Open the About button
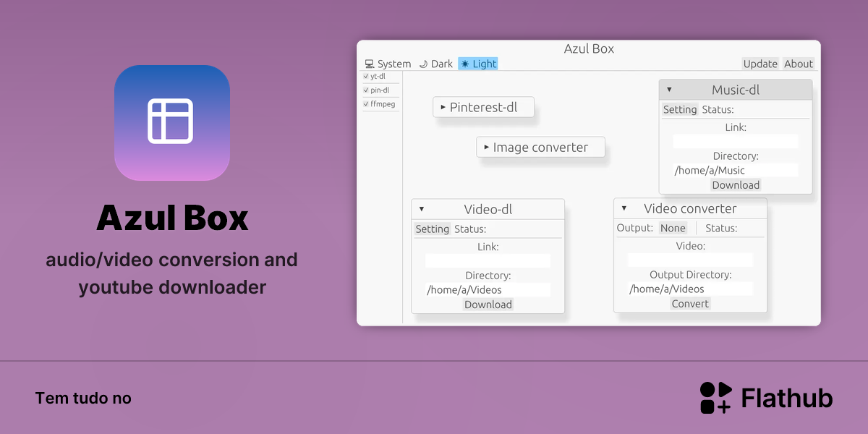Image resolution: width=868 pixels, height=434 pixels. point(799,64)
